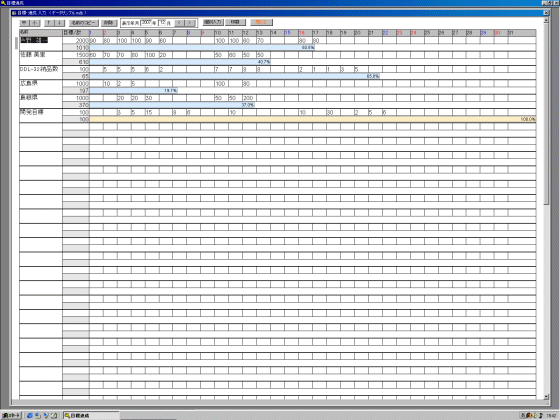Click the previous month arrow button
The image size is (560, 420).
[x=180, y=23]
